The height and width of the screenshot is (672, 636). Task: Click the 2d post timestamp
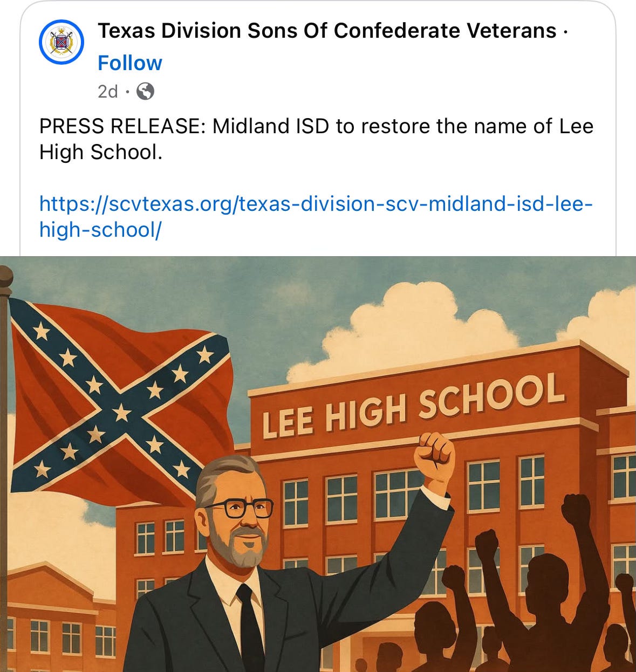tap(108, 91)
